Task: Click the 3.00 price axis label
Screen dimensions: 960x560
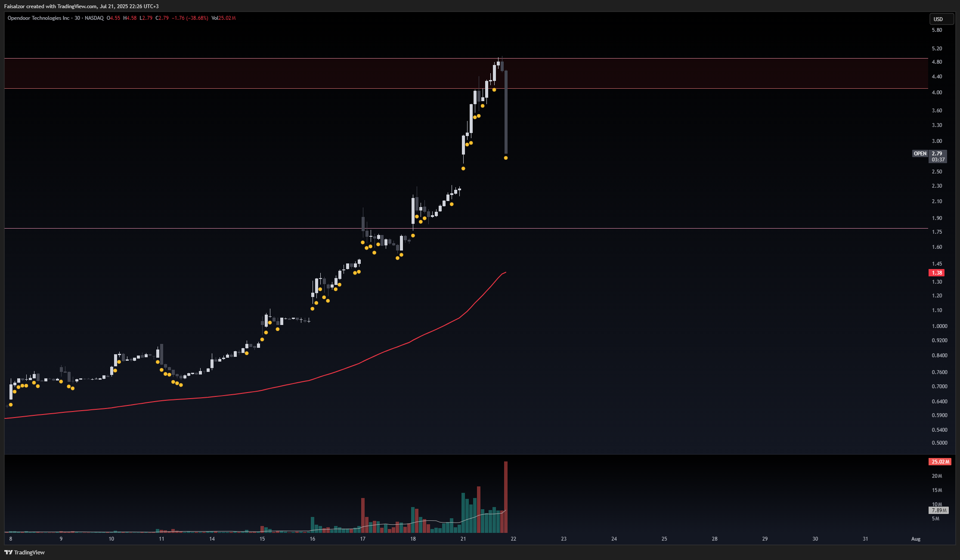Action: point(937,141)
